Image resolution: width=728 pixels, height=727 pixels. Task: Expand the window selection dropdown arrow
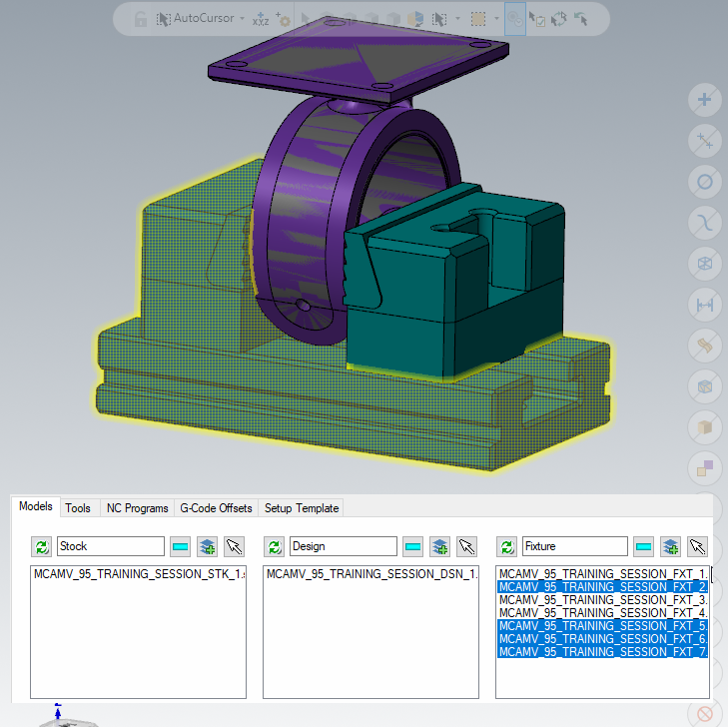[496, 19]
